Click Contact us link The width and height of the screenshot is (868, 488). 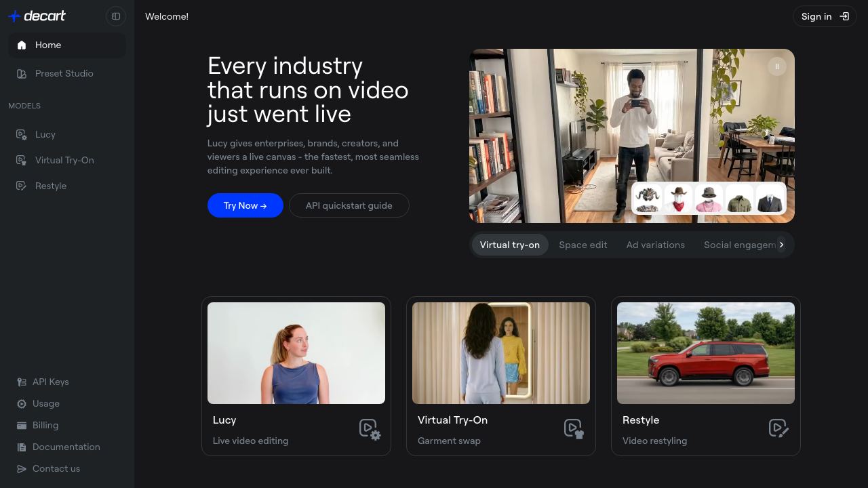pos(66,468)
